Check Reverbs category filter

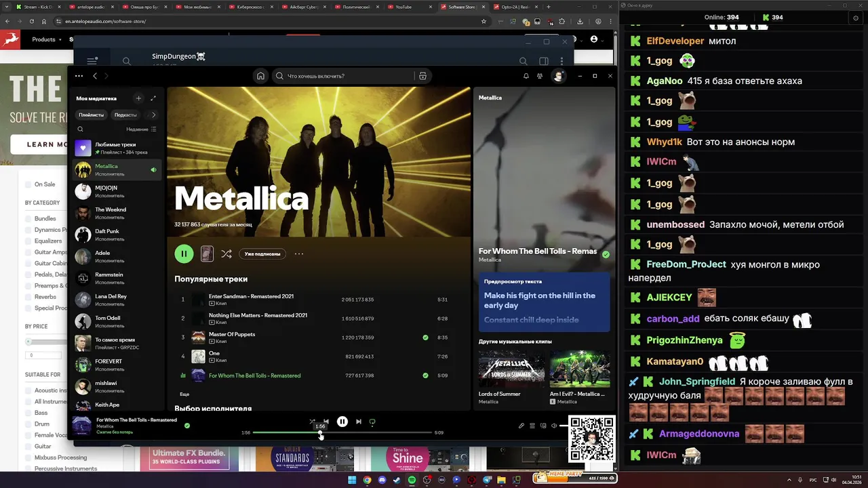[x=28, y=297]
